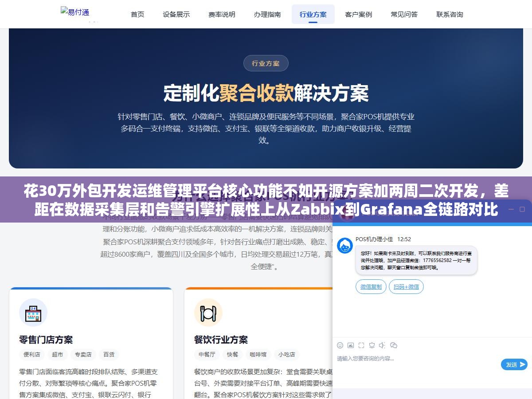Open the emoji picker in chat

coord(340,345)
